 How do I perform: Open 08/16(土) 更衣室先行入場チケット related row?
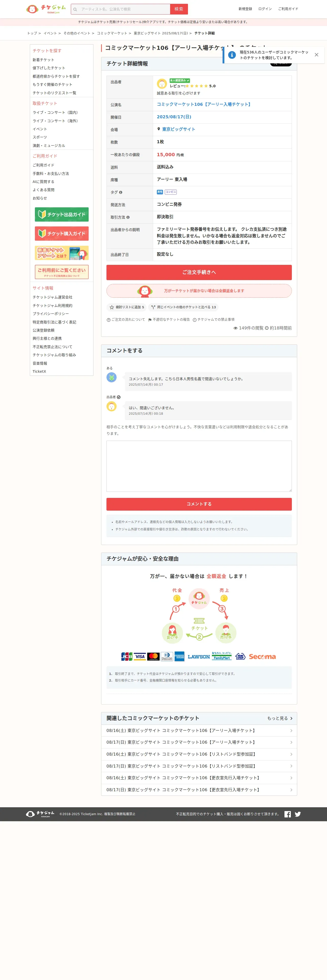click(x=199, y=778)
